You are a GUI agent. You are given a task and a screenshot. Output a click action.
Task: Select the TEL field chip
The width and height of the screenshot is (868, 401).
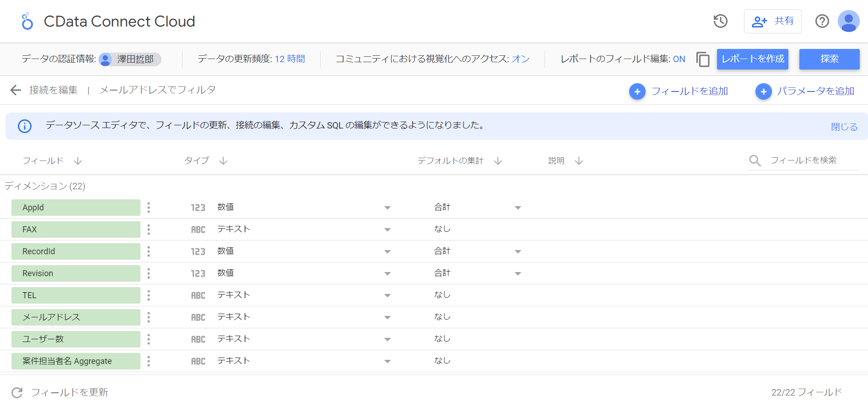[76, 295]
